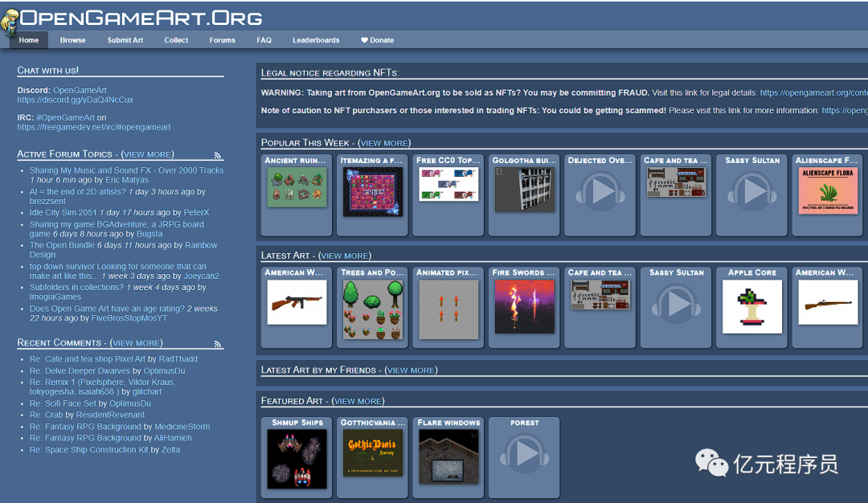Open AI = the end of 2D artists topic
The image size is (868, 503).
(77, 191)
